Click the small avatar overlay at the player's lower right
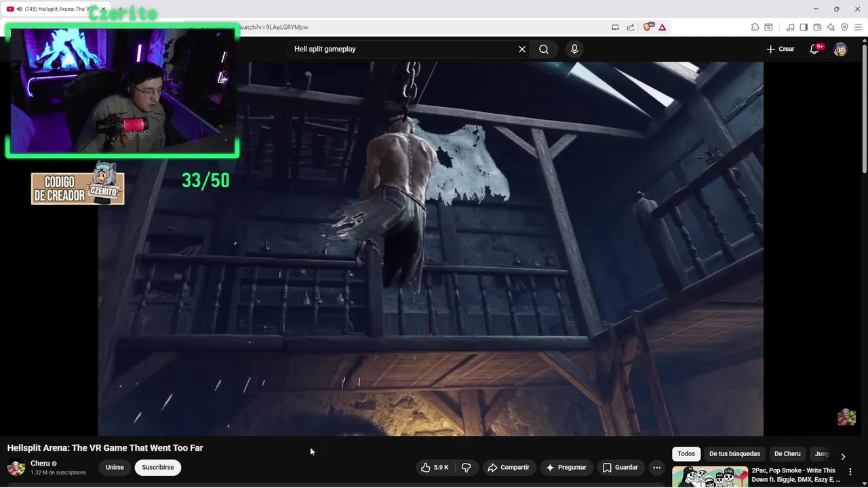Viewport: 868px width, 488px height. pos(846,417)
